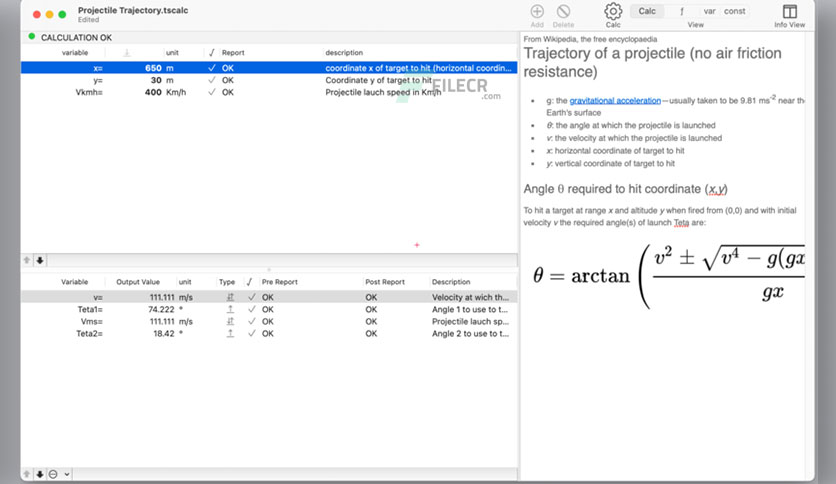Click the 'Post Report' column header

coord(385,282)
